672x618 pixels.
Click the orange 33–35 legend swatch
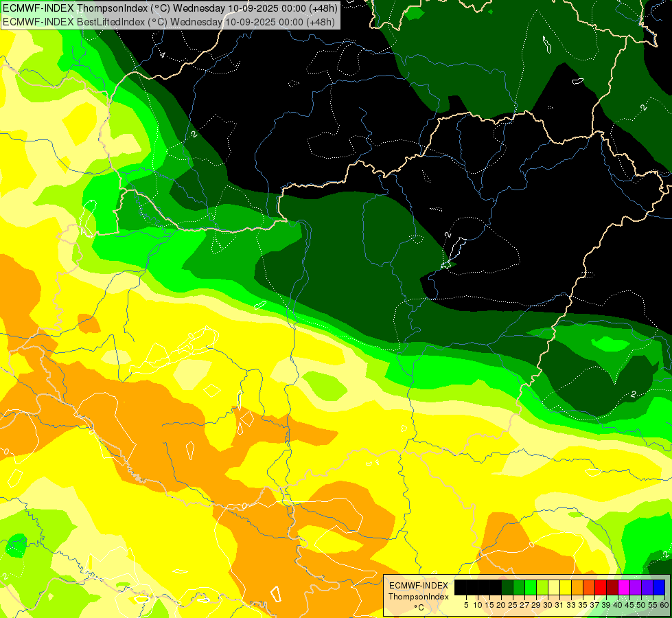click(577, 587)
